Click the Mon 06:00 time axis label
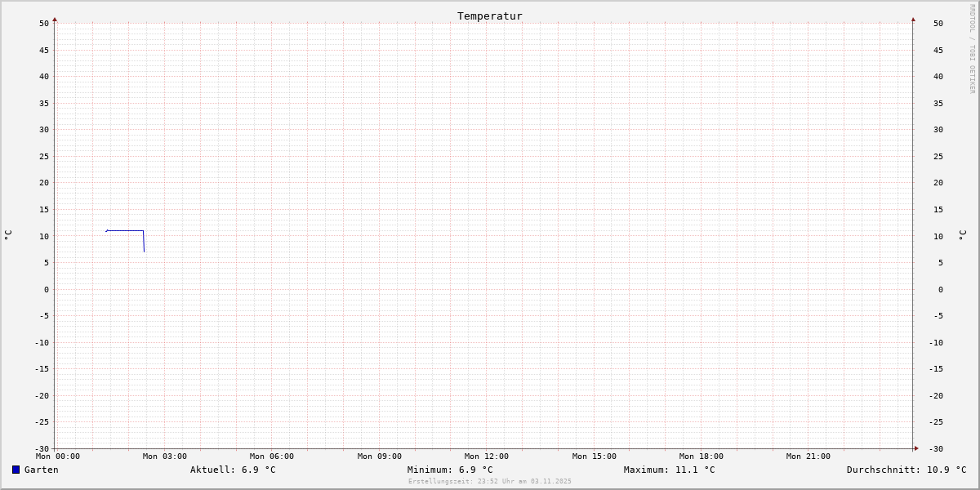This screenshot has width=980, height=490. click(272, 457)
